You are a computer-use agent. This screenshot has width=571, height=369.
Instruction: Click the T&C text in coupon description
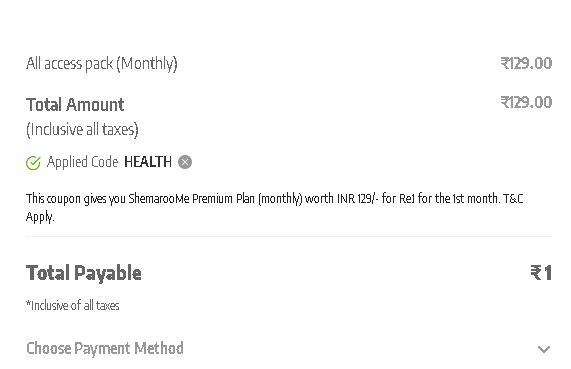coord(513,199)
